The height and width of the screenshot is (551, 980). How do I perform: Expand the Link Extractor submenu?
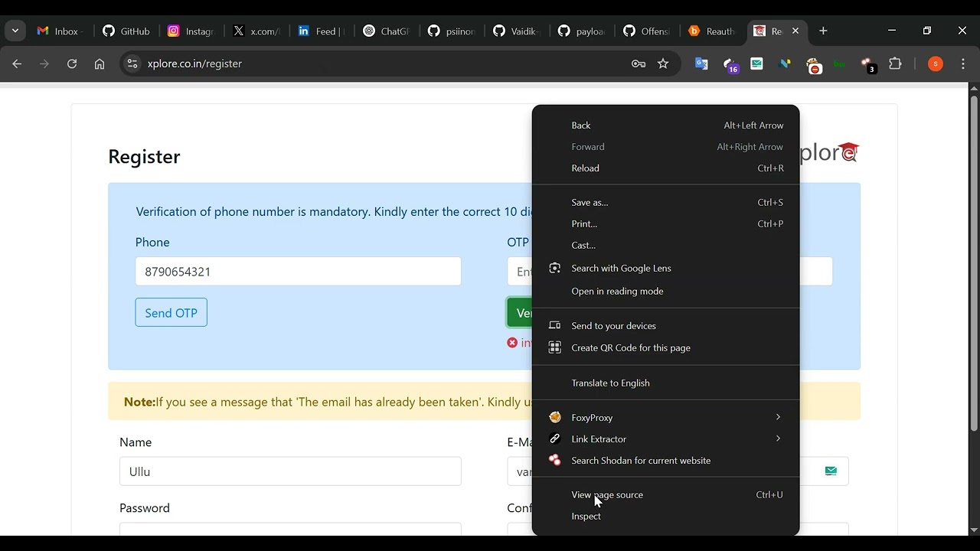click(x=665, y=439)
